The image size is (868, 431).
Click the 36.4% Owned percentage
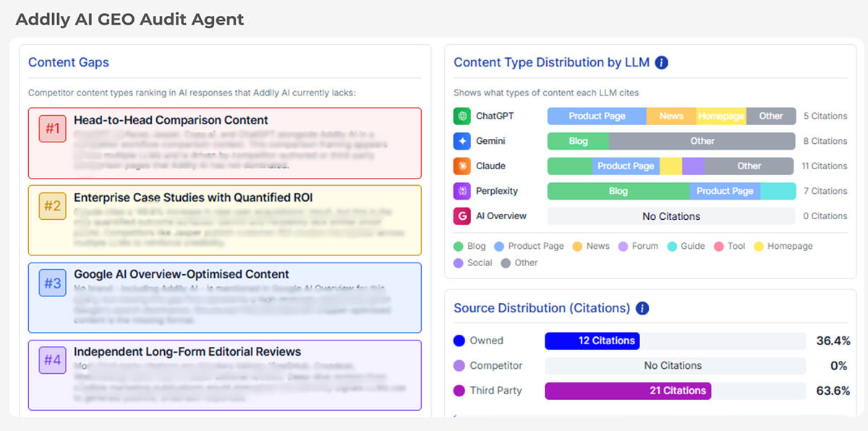point(832,341)
